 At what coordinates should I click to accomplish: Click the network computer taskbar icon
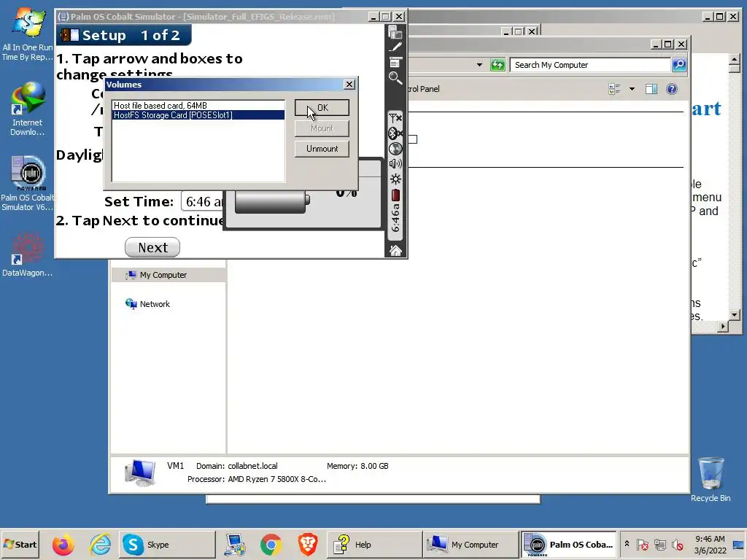pos(235,544)
